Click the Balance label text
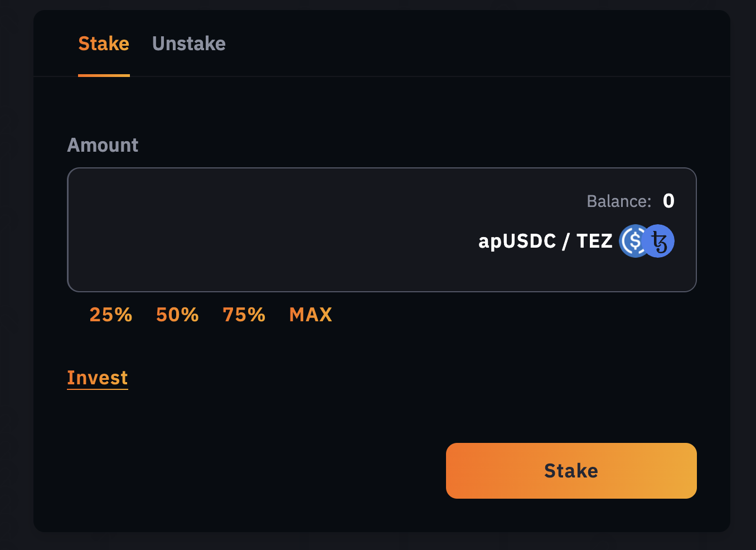The width and height of the screenshot is (756, 550). [619, 201]
